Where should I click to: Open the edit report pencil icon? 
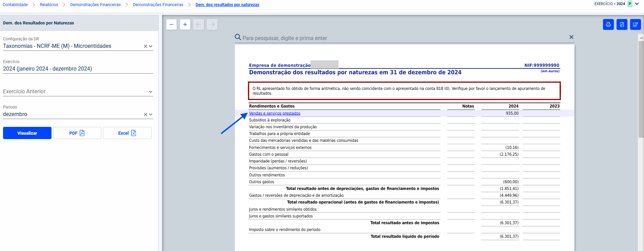point(636,24)
